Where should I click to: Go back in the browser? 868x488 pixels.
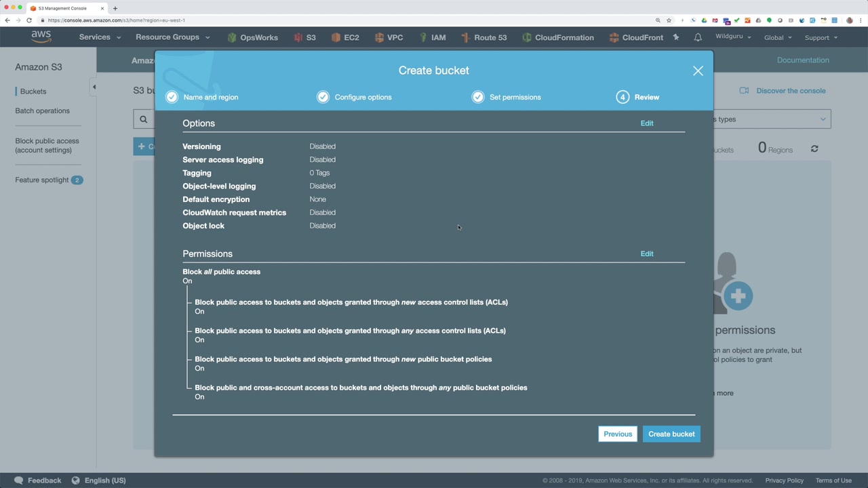[7, 20]
